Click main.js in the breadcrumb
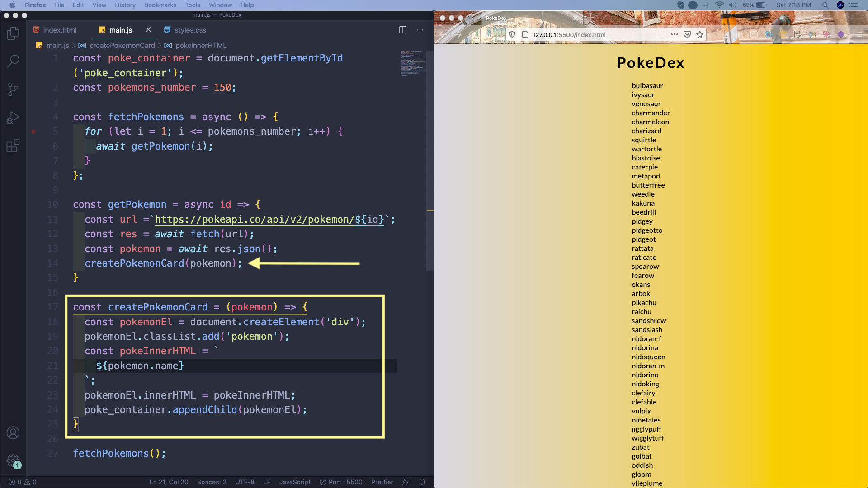This screenshot has height=488, width=868. point(53,45)
